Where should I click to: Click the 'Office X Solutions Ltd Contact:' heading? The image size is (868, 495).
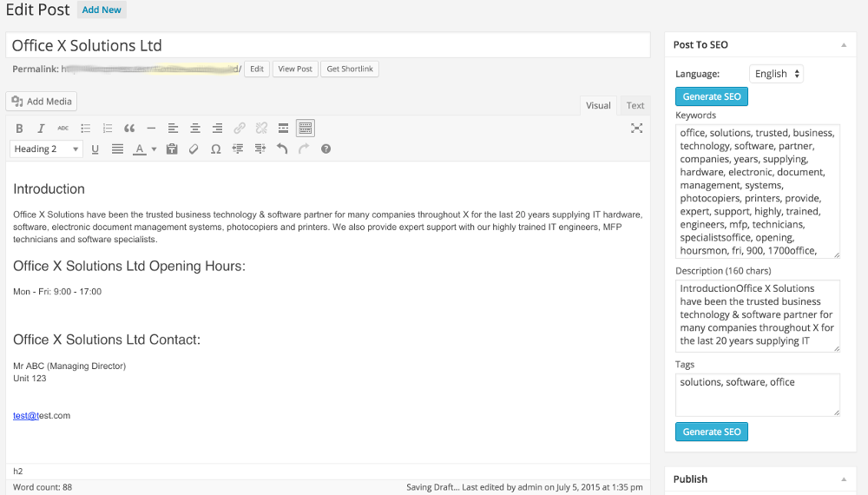tap(107, 340)
